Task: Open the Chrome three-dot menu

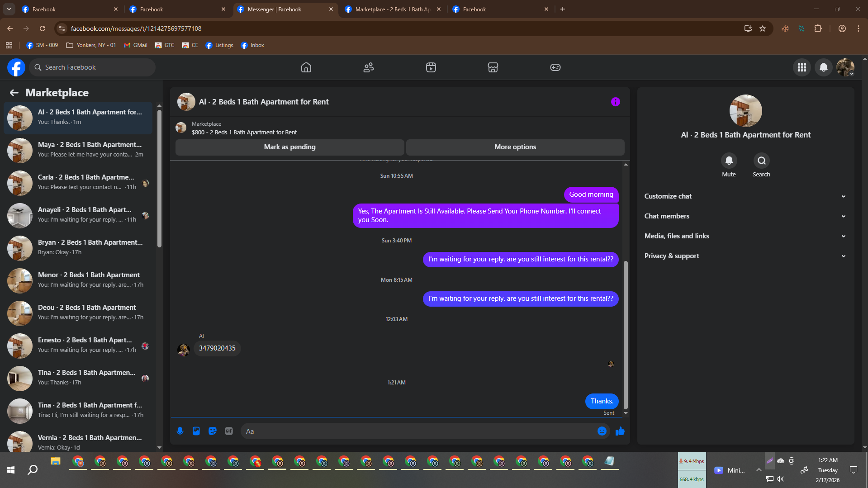Action: pyautogui.click(x=859, y=28)
